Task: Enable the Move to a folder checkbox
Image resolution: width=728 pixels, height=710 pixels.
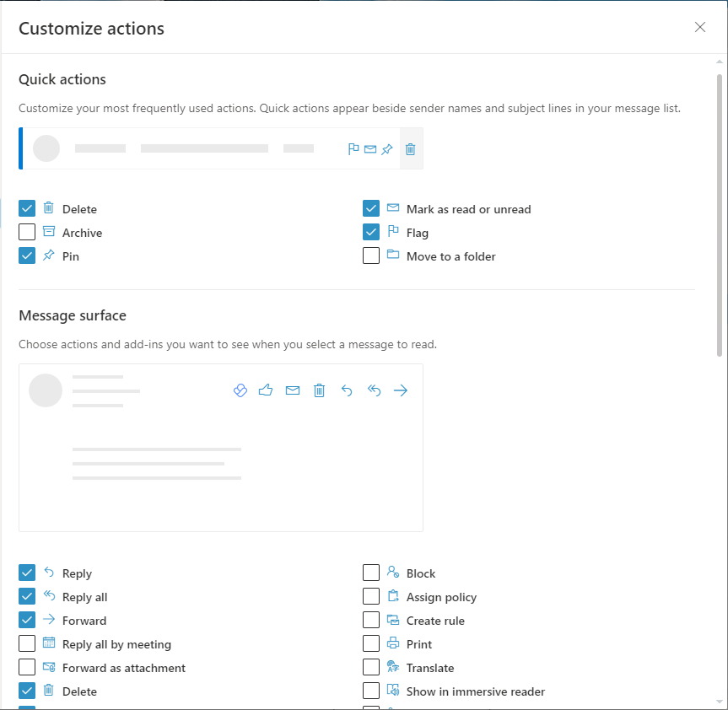Action: (x=371, y=255)
